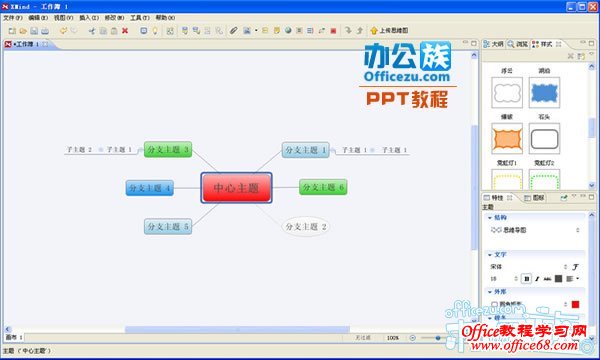This screenshot has height=360, width=600.
Task: Click the 子主题 2 subtopic text
Action: coord(79,149)
